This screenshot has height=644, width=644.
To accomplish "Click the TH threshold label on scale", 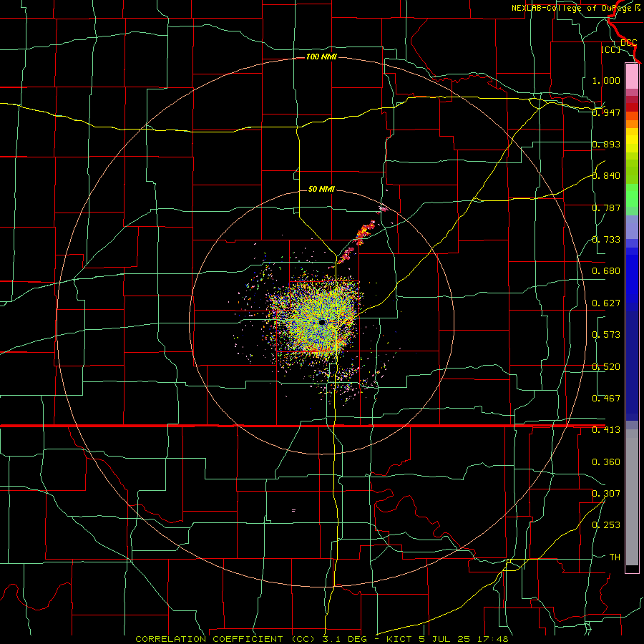I will point(615,557).
